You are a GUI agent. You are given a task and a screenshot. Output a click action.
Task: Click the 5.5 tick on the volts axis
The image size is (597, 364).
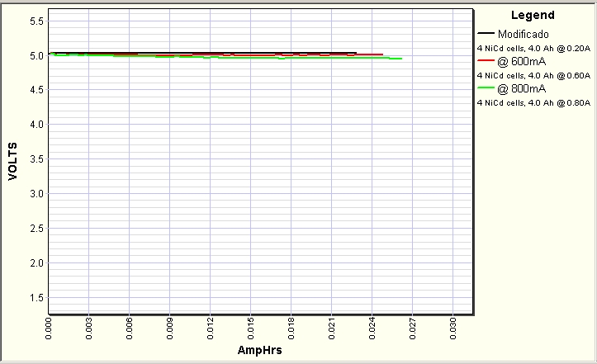point(36,21)
